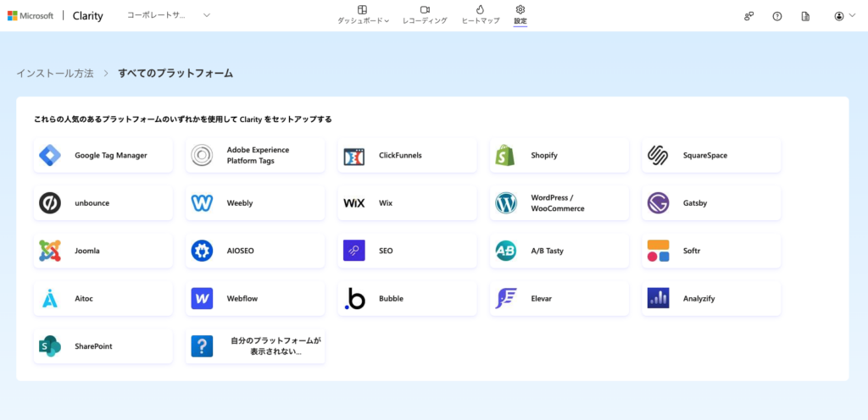Choose the Webflow platform label
The image size is (868, 420).
(242, 298)
